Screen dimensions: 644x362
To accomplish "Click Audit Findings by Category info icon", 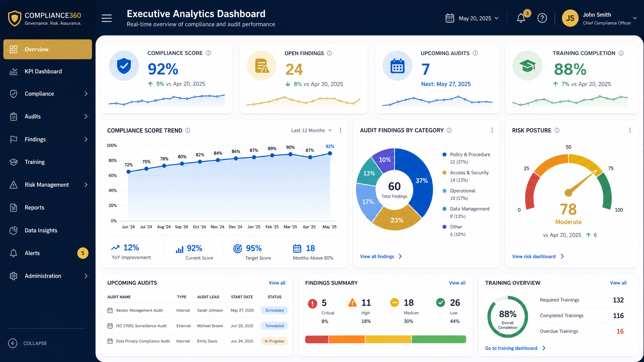I will point(449,130).
